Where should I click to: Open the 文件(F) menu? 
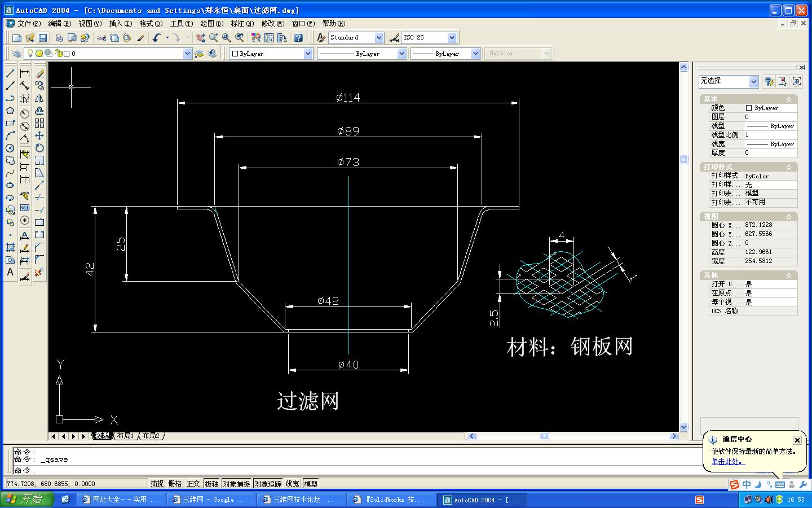click(x=29, y=24)
